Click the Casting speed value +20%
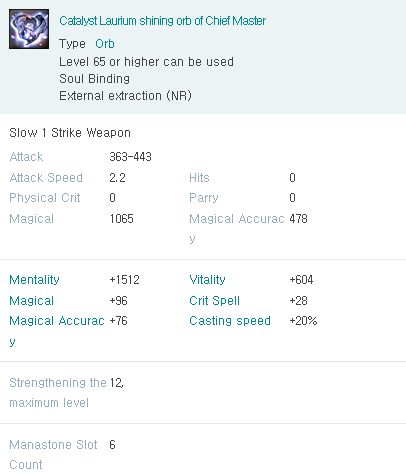Screen dimensions: 406x474 (x=303, y=321)
